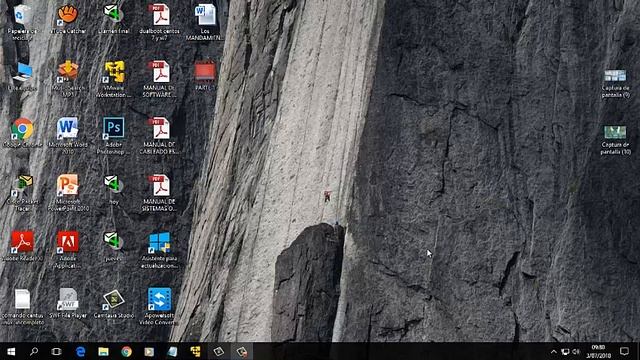Open the 'Los MANDAMIEN...' Word document

(205, 22)
